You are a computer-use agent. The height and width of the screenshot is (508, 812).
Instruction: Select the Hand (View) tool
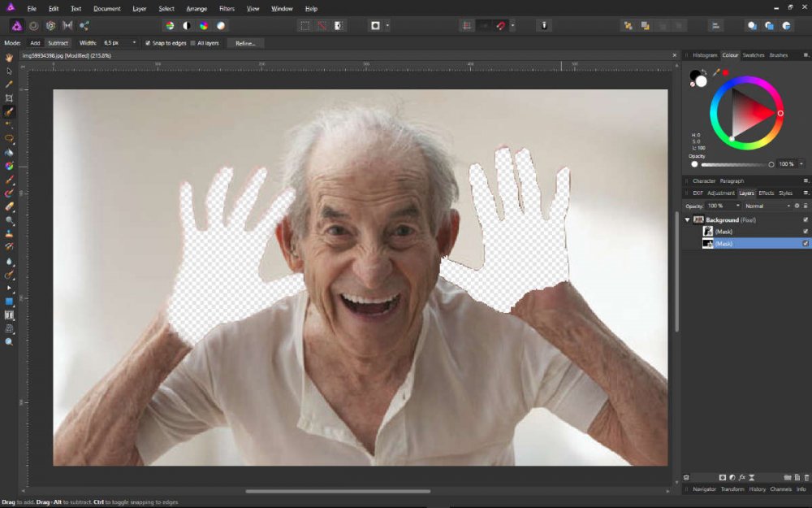(x=9, y=58)
